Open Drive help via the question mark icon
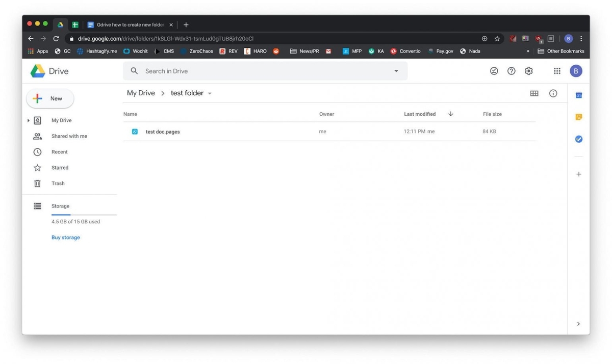The width and height of the screenshot is (612, 364). (x=511, y=71)
